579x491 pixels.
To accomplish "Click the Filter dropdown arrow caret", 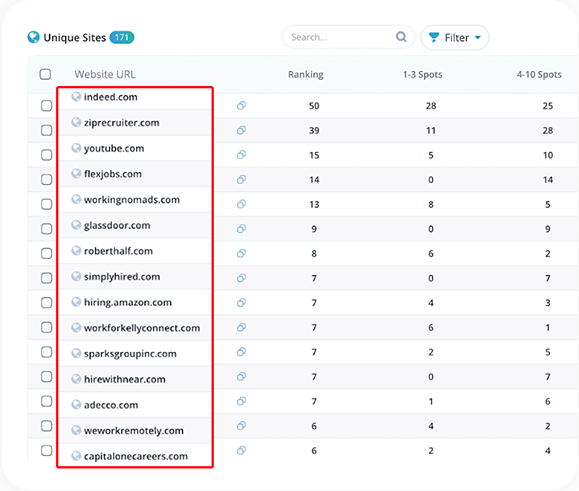I will (478, 38).
